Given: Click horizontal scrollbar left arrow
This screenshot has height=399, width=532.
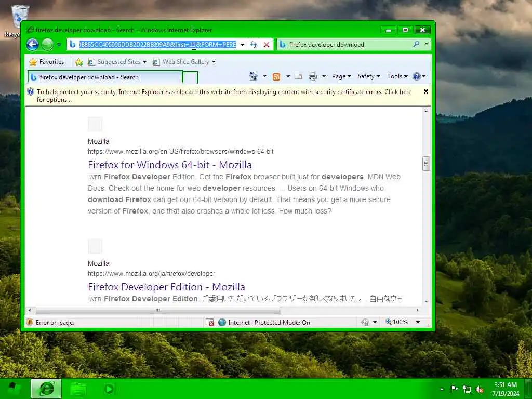Looking at the screenshot, I should click(30, 310).
